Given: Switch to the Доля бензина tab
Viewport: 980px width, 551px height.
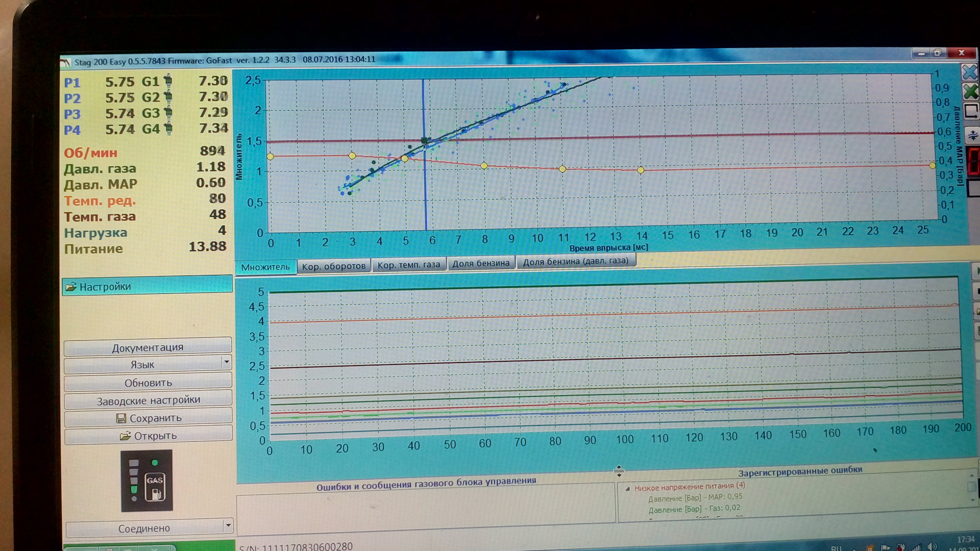Looking at the screenshot, I should coord(481,263).
